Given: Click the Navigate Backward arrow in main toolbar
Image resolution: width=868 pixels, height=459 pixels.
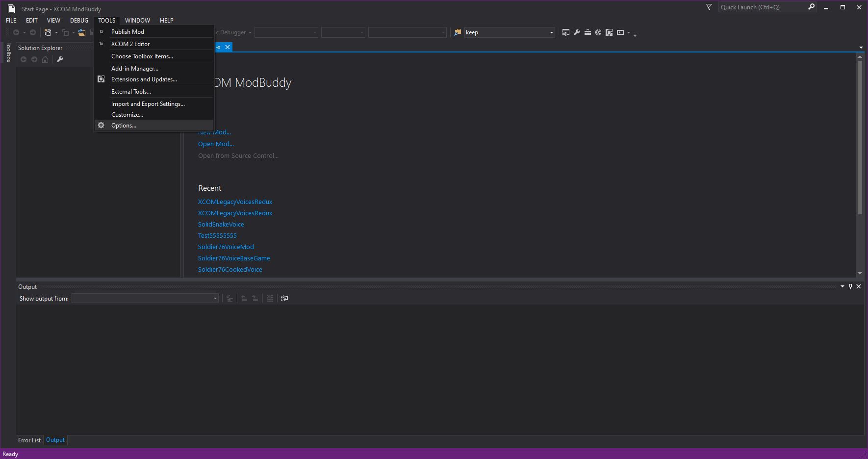Looking at the screenshot, I should pyautogui.click(x=16, y=32).
